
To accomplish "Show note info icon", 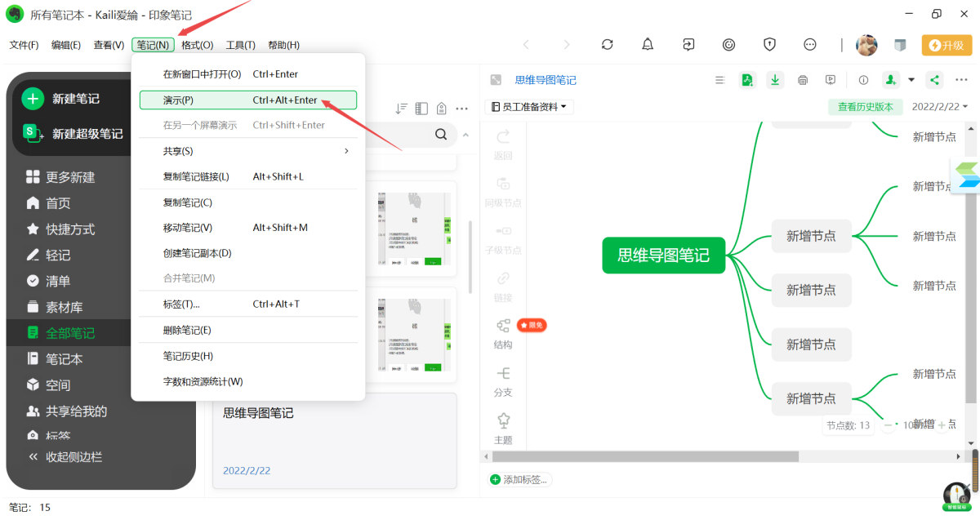I will click(x=863, y=80).
